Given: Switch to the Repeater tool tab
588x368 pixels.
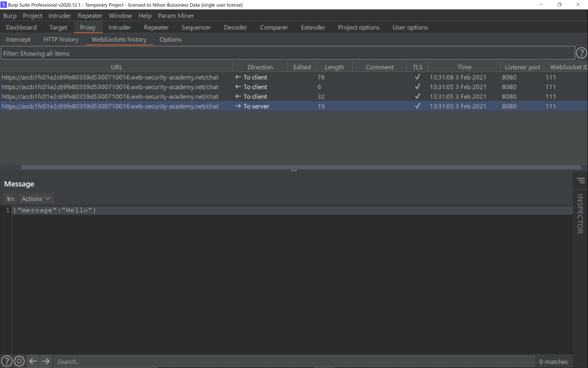Looking at the screenshot, I should pyautogui.click(x=156, y=27).
